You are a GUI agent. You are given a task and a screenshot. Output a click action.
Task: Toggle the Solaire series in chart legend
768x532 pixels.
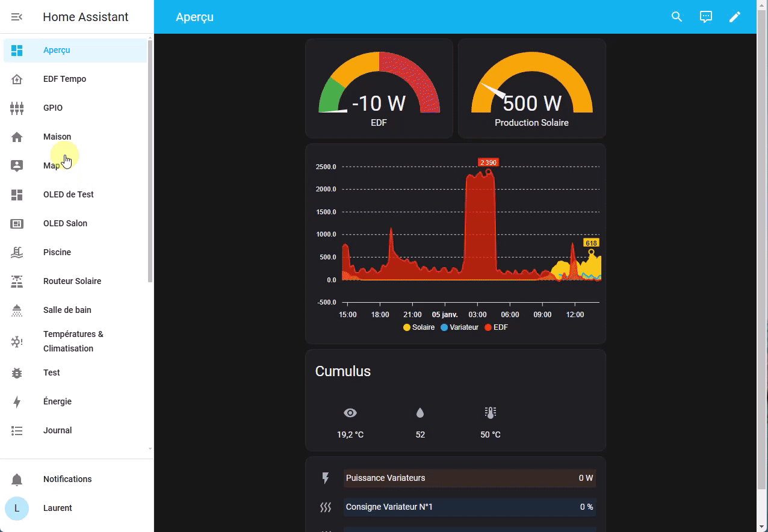tap(419, 327)
